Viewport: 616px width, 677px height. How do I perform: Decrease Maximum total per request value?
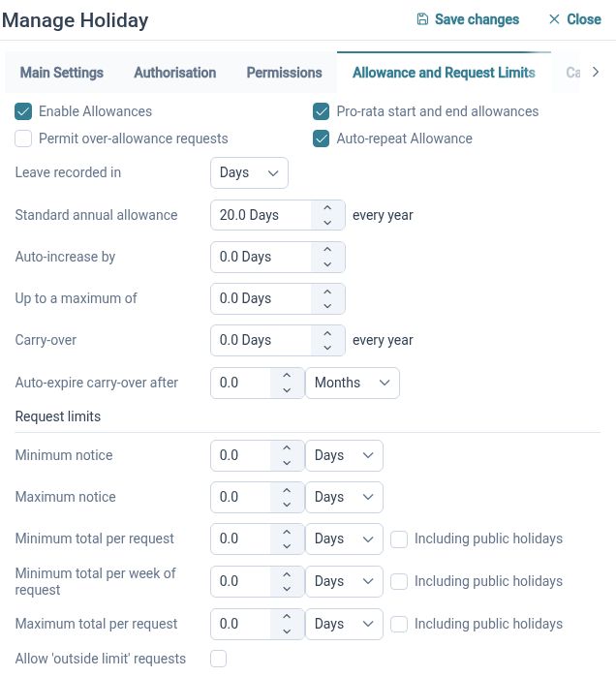pos(287,631)
